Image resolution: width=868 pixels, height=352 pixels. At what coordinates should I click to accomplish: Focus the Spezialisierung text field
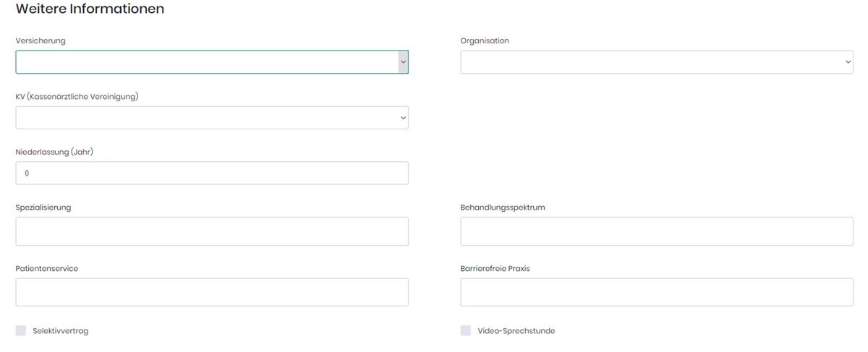[x=212, y=231]
